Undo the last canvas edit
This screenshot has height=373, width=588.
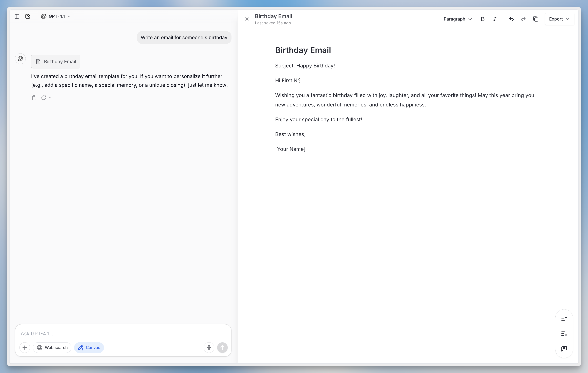point(511,19)
